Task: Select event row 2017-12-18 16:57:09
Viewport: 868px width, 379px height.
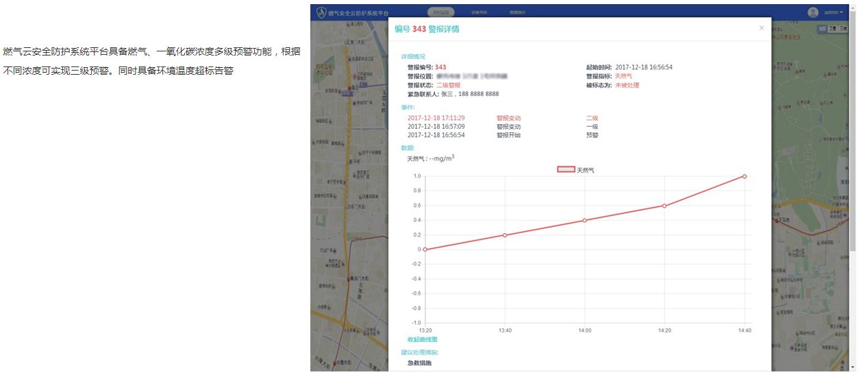Action: (x=504, y=127)
